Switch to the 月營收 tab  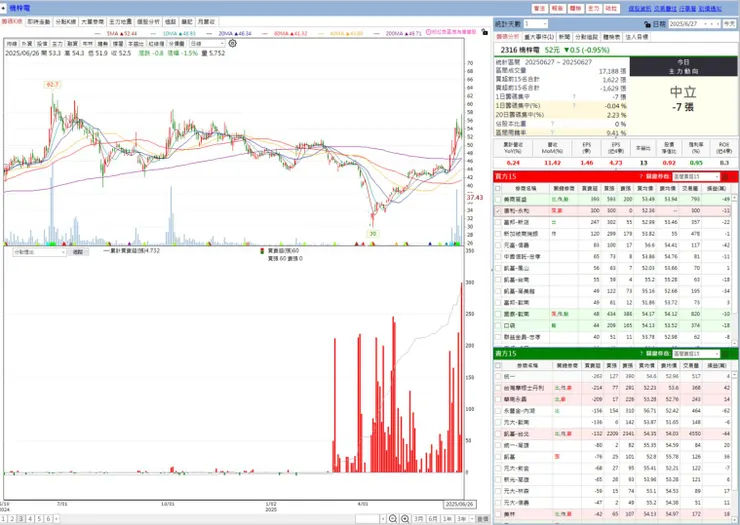(206, 22)
